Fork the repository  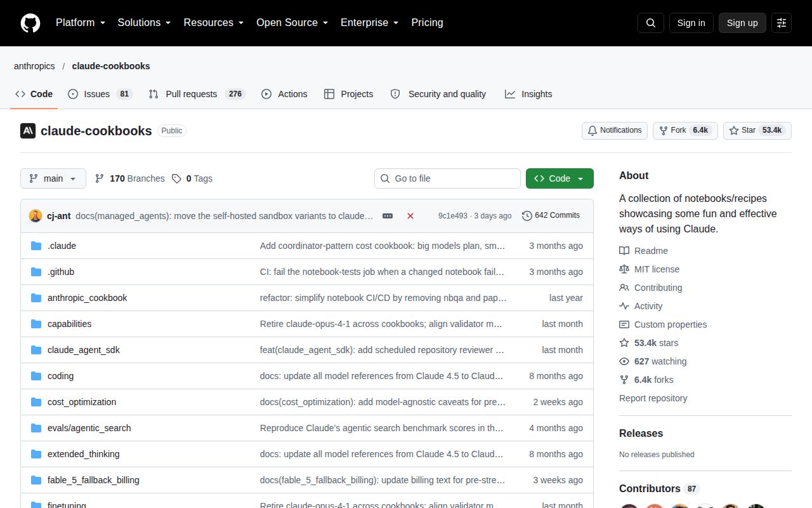click(685, 130)
